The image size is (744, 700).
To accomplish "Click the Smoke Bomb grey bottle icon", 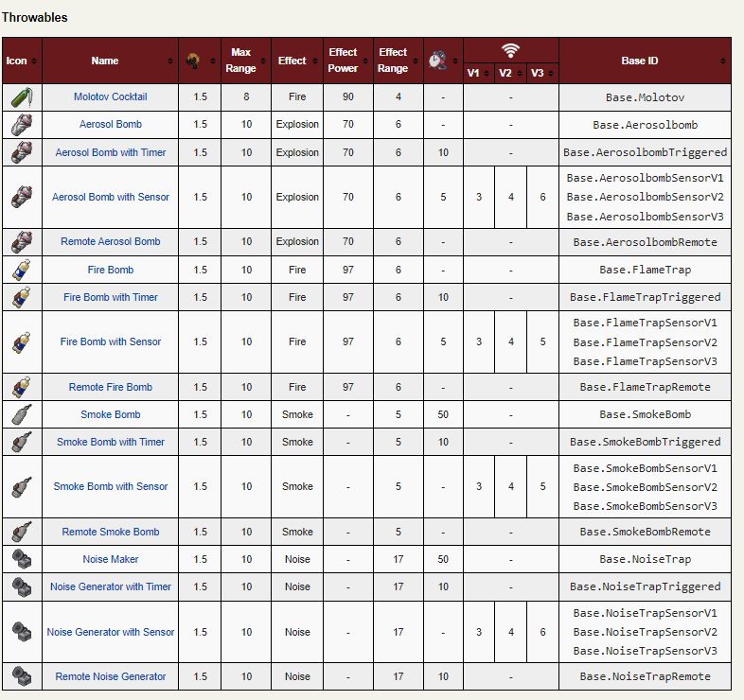I will [22, 414].
